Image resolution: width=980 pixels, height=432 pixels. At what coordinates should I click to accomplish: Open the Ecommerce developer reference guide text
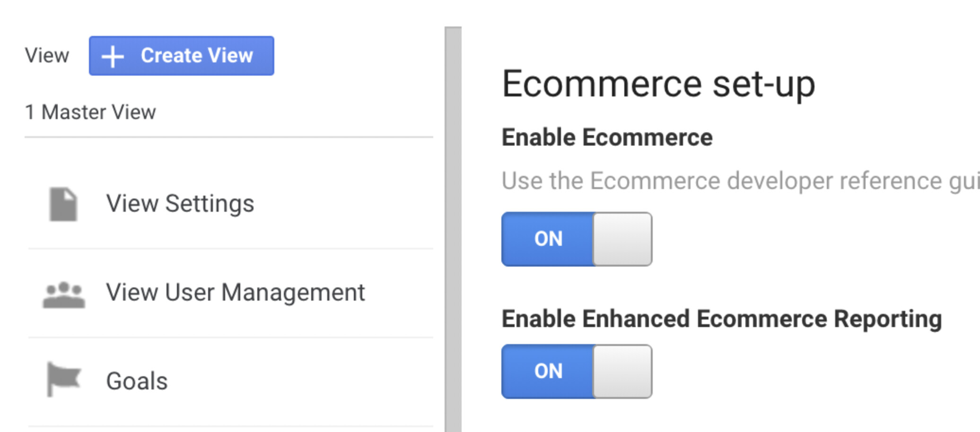[x=738, y=181]
